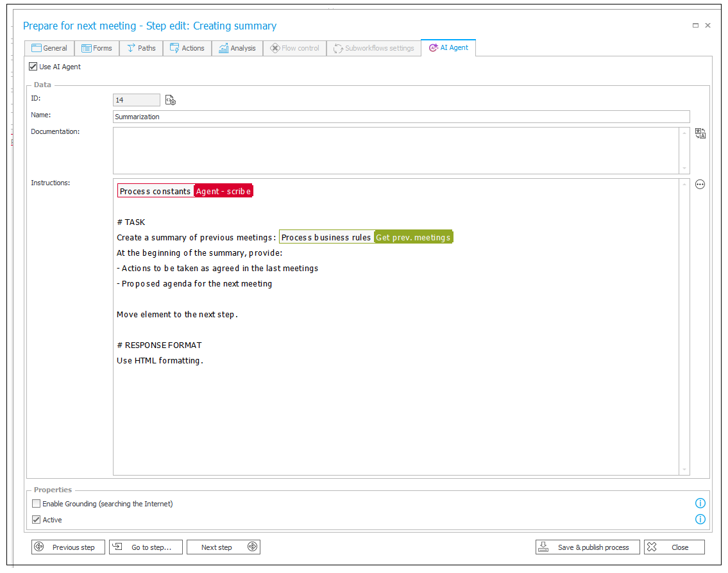Image resolution: width=728 pixels, height=573 pixels.
Task: Open the Documentation translation icon
Action: tap(700, 133)
